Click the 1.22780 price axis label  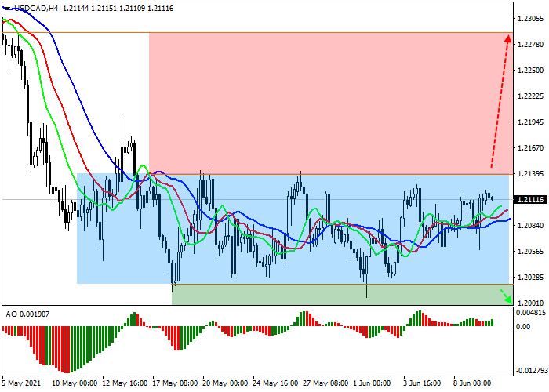tap(531, 45)
